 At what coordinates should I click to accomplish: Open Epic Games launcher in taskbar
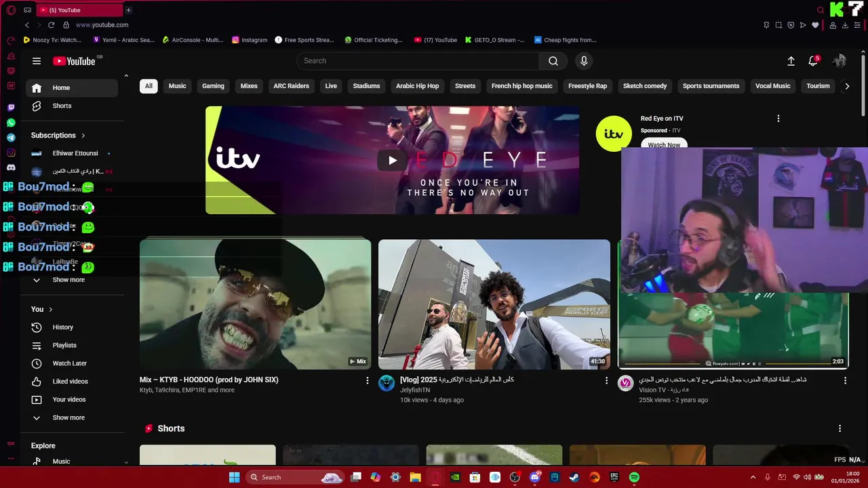tap(614, 477)
